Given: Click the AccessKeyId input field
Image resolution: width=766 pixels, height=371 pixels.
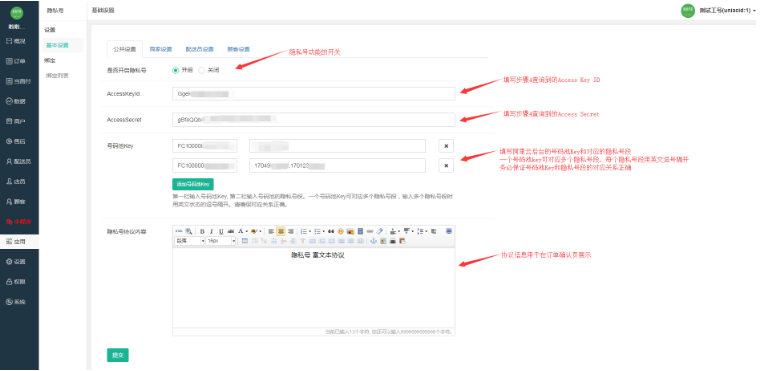Looking at the screenshot, I should (314, 93).
